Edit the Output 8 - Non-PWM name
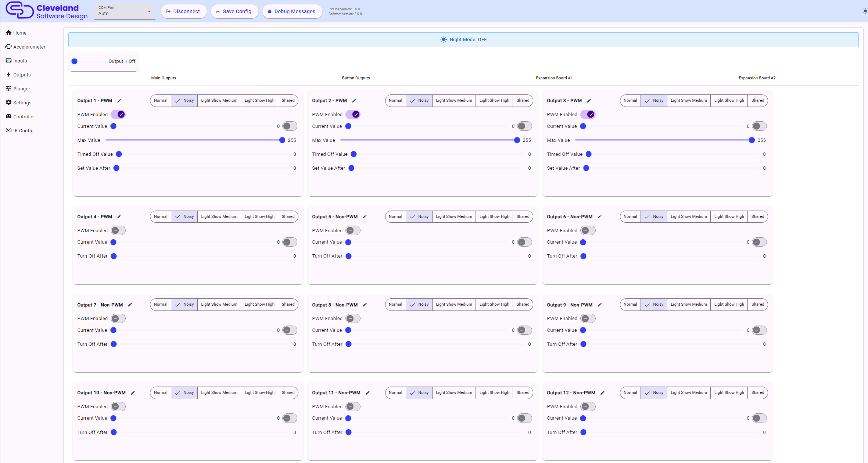The width and height of the screenshot is (868, 463). coord(365,305)
